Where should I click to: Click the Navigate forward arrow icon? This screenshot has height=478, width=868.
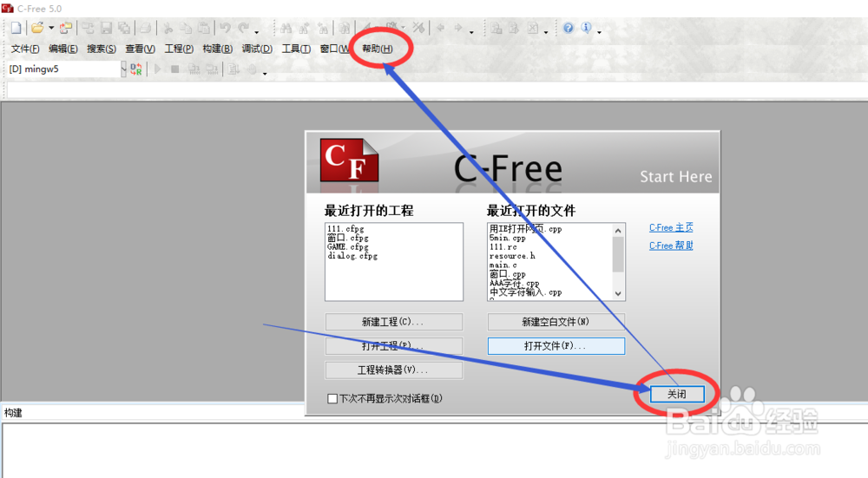[x=458, y=28]
